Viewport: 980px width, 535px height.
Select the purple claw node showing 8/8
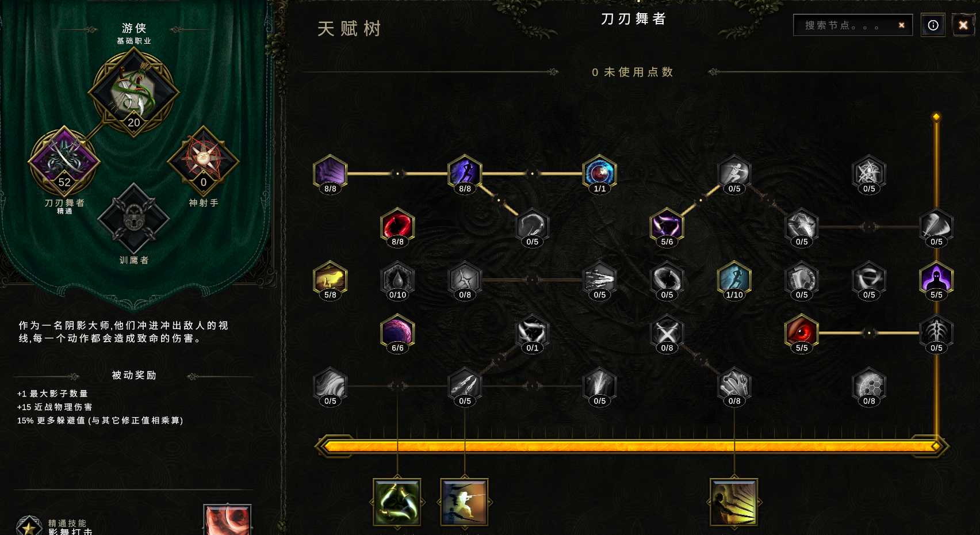pyautogui.click(x=330, y=173)
